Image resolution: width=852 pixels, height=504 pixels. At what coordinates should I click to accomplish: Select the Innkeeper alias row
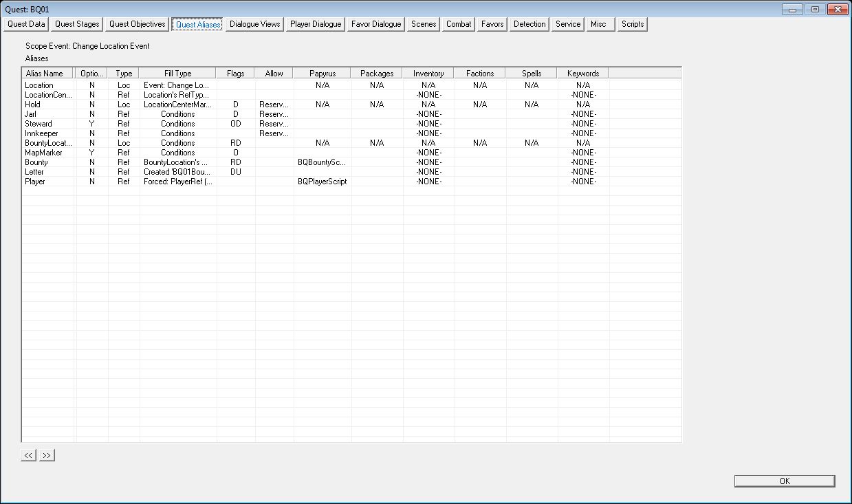tap(351, 133)
